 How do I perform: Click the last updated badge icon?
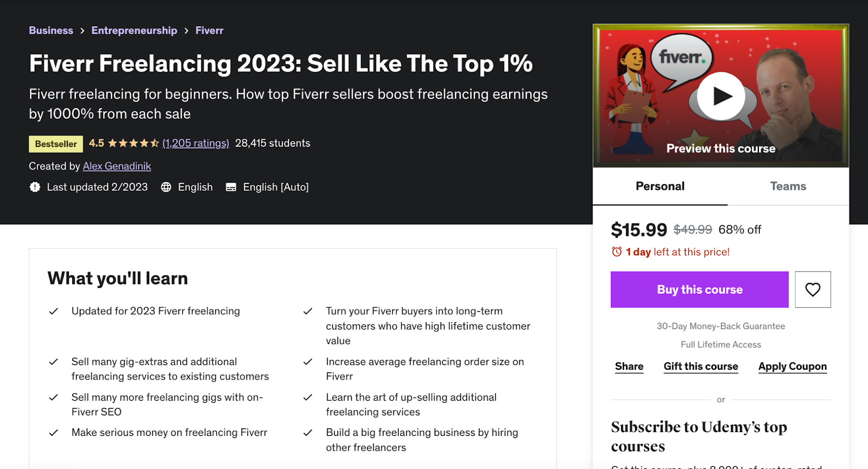pos(35,187)
